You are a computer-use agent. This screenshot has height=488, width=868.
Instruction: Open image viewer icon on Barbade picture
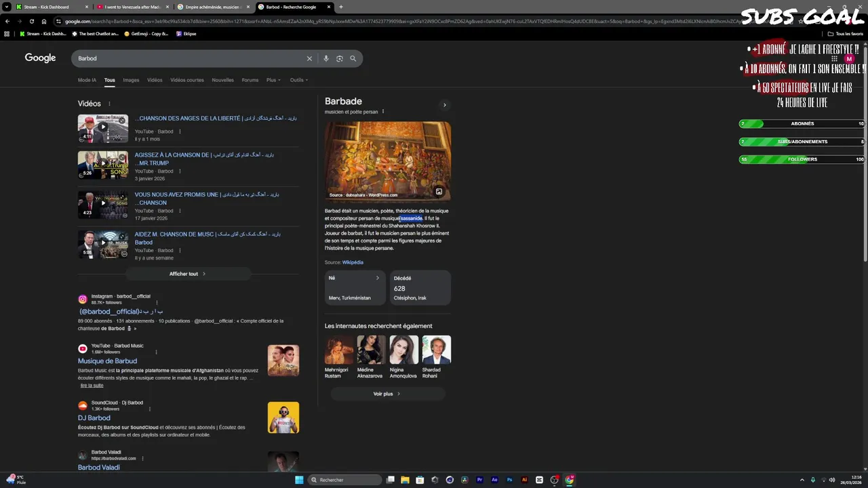(x=439, y=192)
